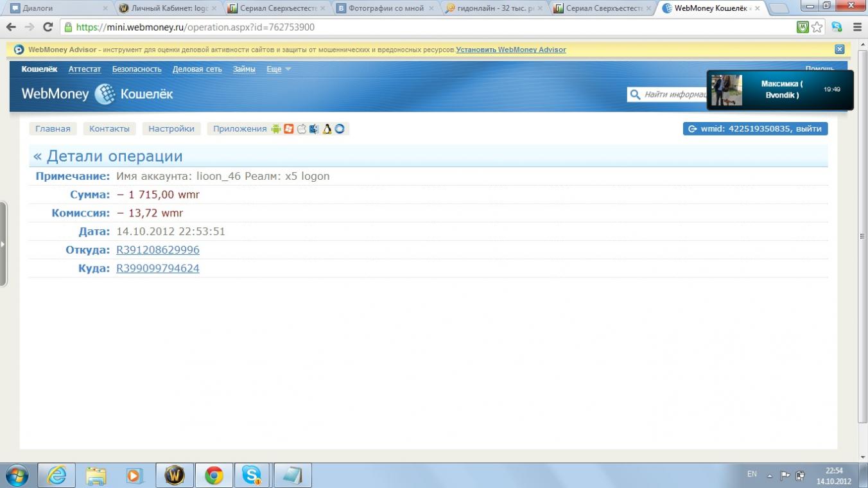This screenshot has height=488, width=868.
Task: Open World of Warcraft from the taskbar
Action: 175,475
